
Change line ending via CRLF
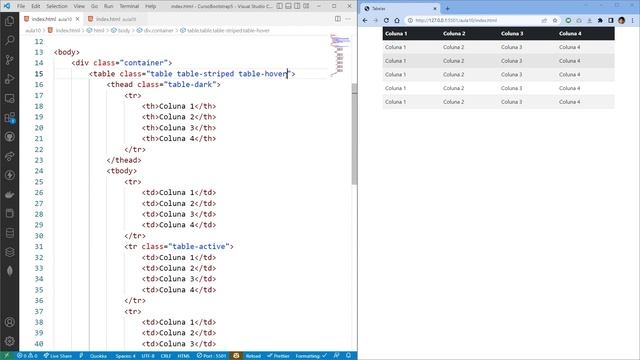click(x=166, y=356)
